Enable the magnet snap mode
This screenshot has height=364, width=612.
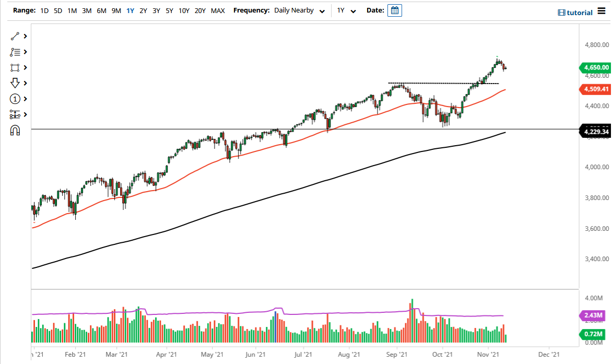point(15,130)
